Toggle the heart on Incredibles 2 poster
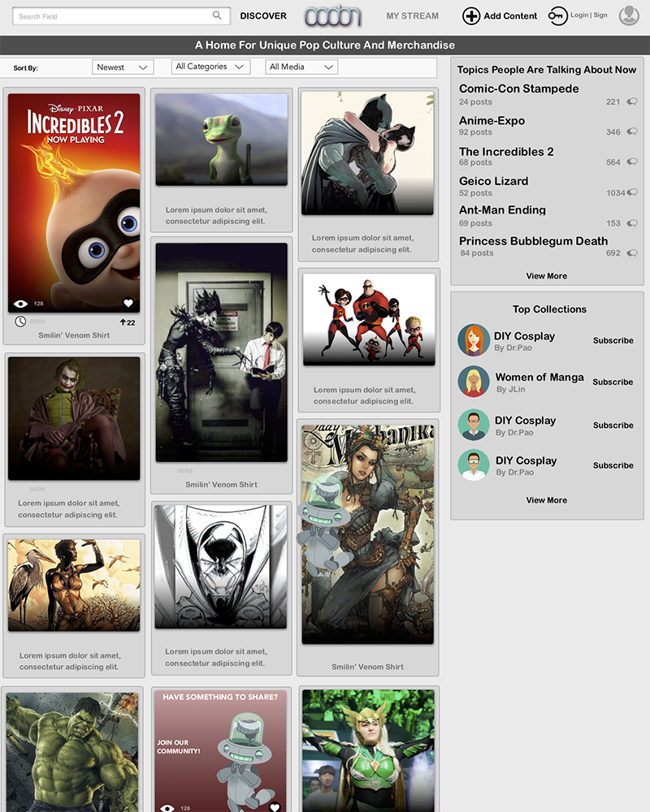Image resolution: width=650 pixels, height=812 pixels. tap(128, 304)
